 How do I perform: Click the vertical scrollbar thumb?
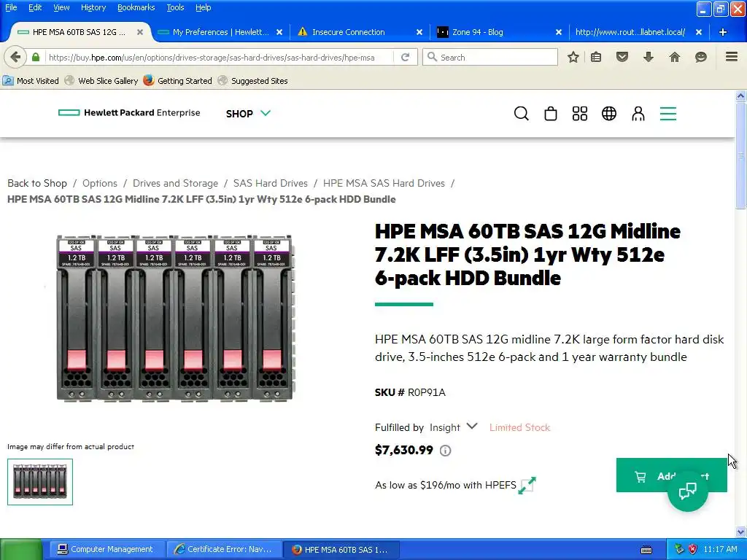tap(741, 155)
